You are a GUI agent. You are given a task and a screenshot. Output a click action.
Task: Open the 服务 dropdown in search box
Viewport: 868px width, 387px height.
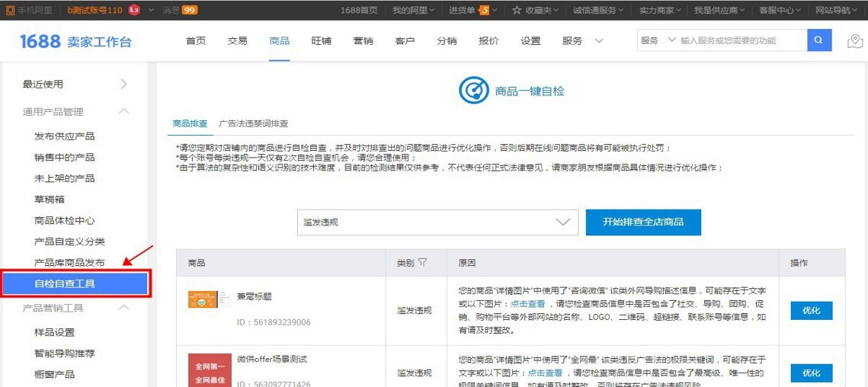(658, 40)
